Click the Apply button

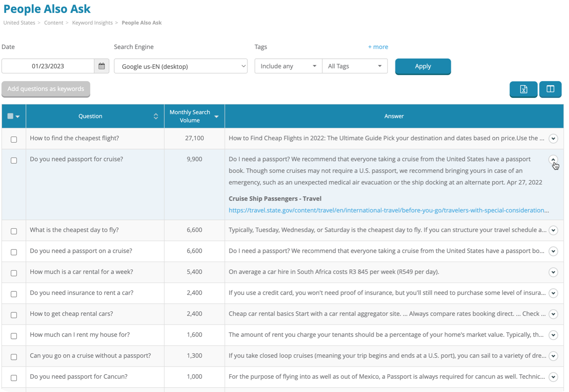click(x=423, y=66)
